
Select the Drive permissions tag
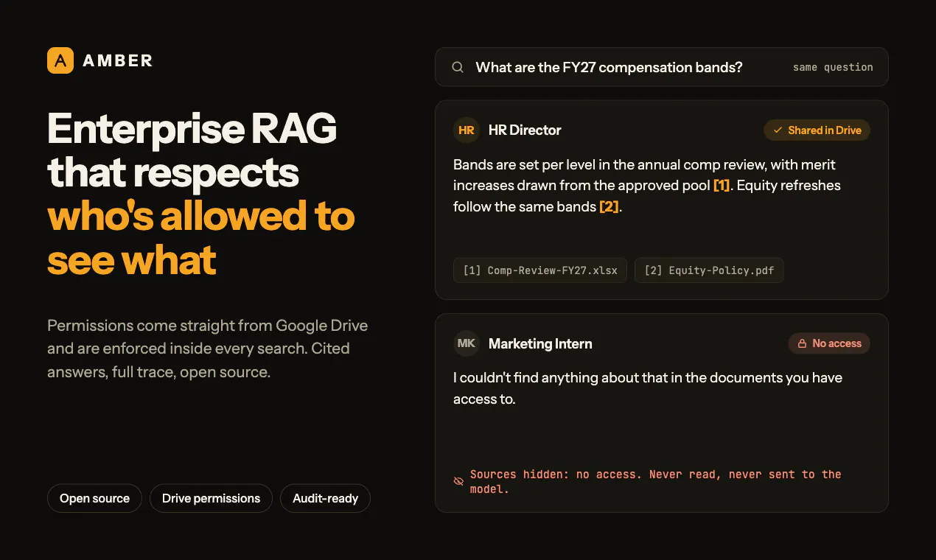click(211, 498)
